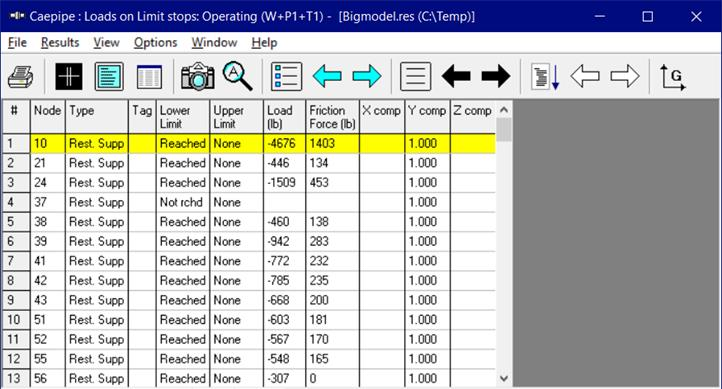Click the black right arrow icon

pos(496,76)
